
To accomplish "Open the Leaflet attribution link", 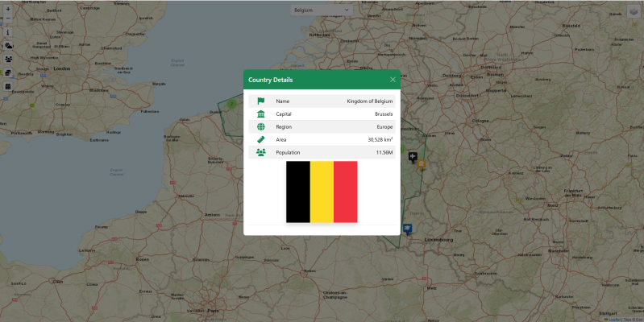I will [x=613, y=319].
